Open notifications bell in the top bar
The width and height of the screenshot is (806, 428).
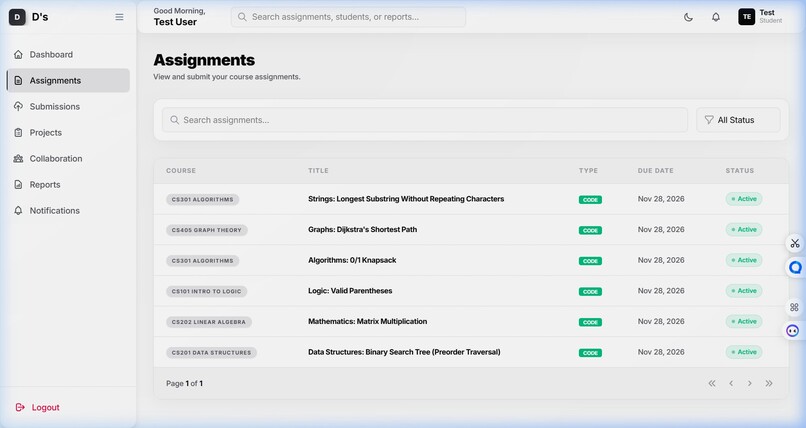[x=716, y=17]
